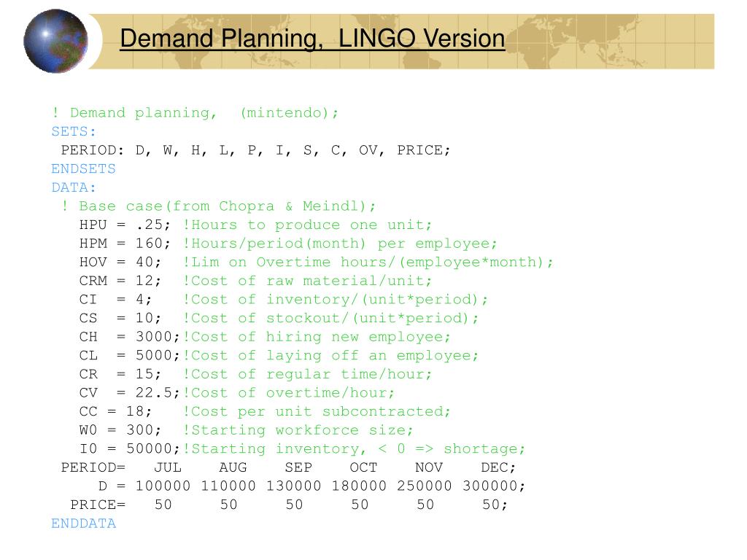The image size is (747, 560).
Task: Select the comment line '! Demand planning, (mintendo);'
Action: pyautogui.click(x=195, y=113)
